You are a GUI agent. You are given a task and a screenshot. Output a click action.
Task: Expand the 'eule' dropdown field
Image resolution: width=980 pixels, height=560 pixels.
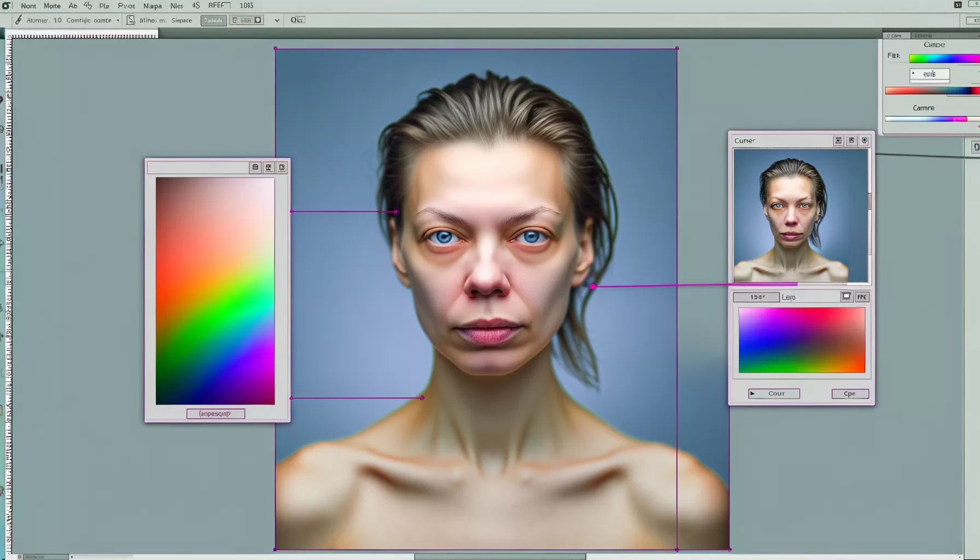tap(930, 74)
